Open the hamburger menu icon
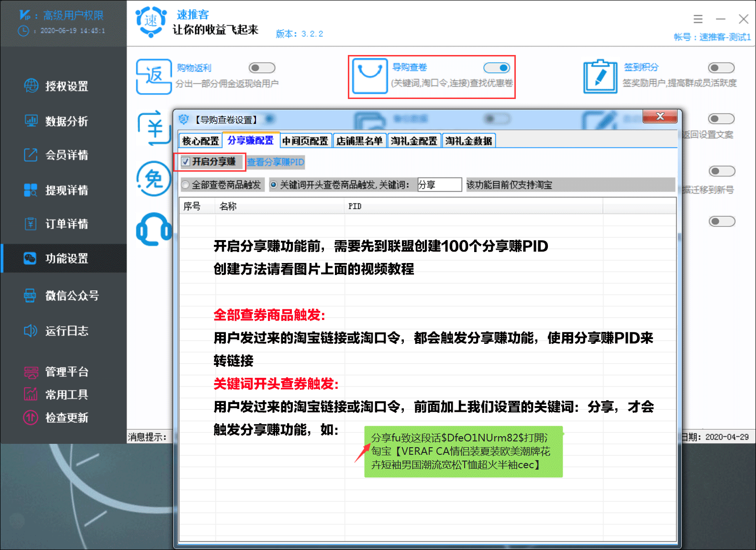Viewport: 756px width, 550px height. tap(698, 19)
